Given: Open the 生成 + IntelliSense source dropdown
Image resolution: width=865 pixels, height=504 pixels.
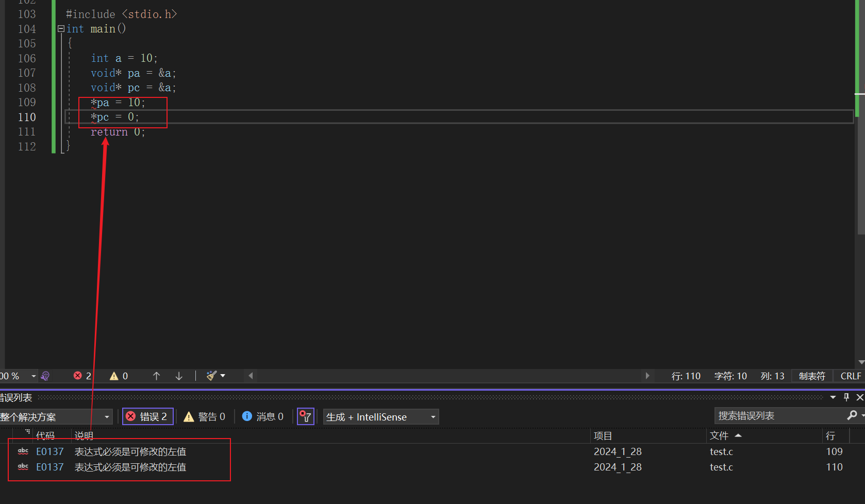Looking at the screenshot, I should [x=381, y=417].
